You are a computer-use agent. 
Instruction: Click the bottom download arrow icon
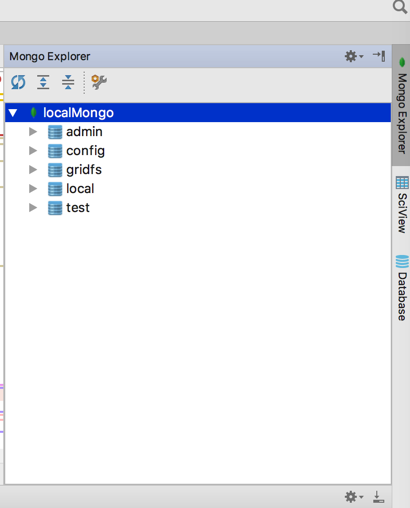click(x=378, y=497)
